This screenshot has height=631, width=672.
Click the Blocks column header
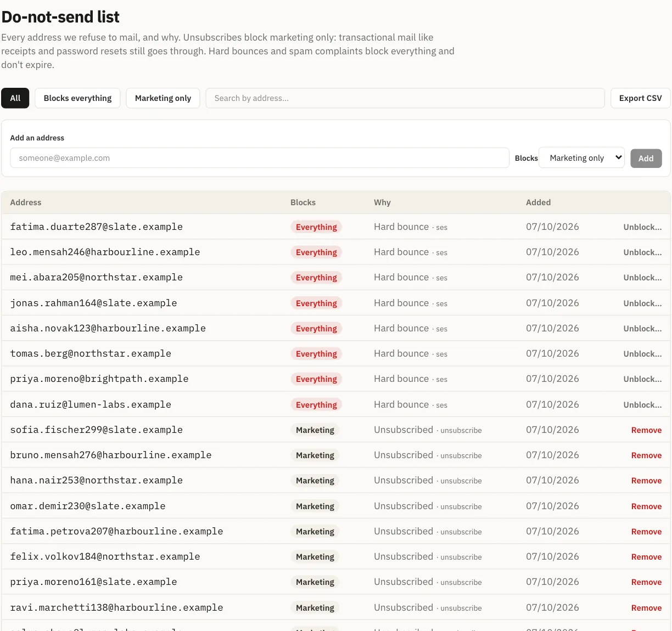[x=303, y=202]
